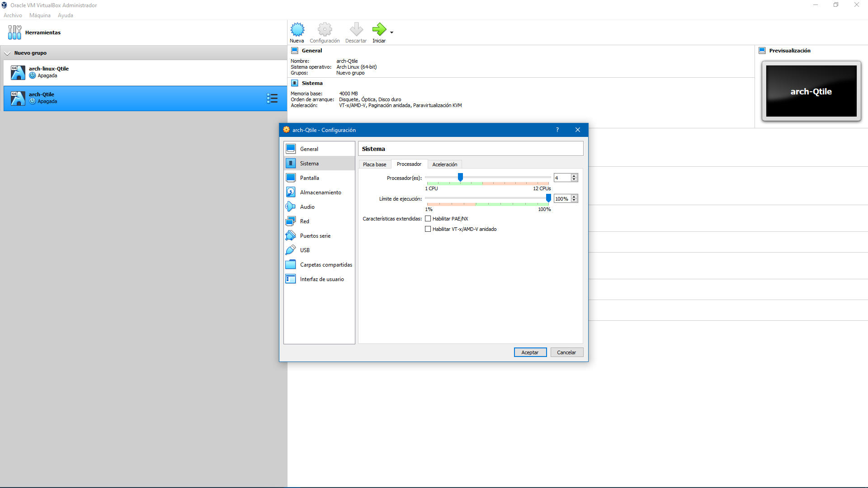Open the dropdown arrow next to Iniciar

click(x=392, y=33)
